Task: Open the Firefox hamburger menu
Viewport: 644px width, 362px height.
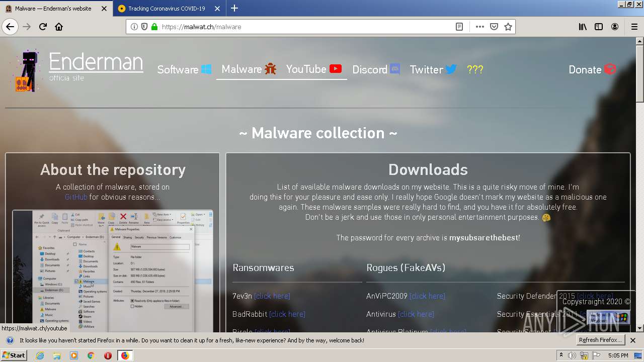Action: pyautogui.click(x=634, y=27)
